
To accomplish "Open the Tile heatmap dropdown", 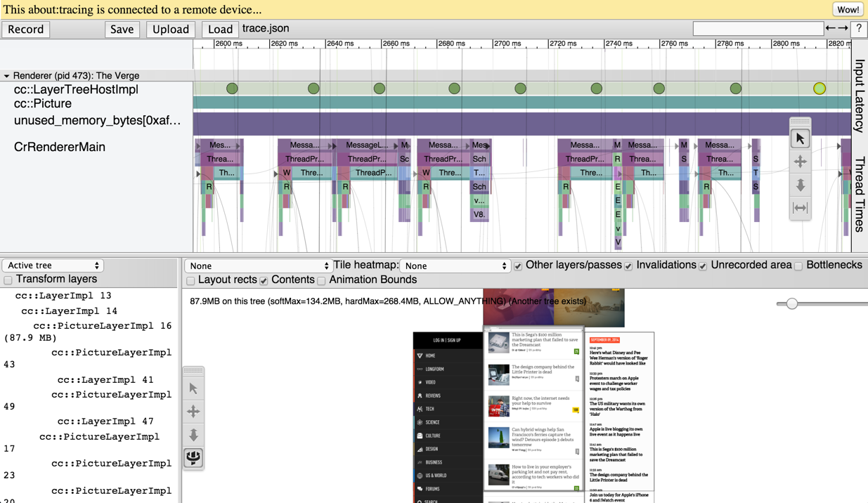I will 455,266.
